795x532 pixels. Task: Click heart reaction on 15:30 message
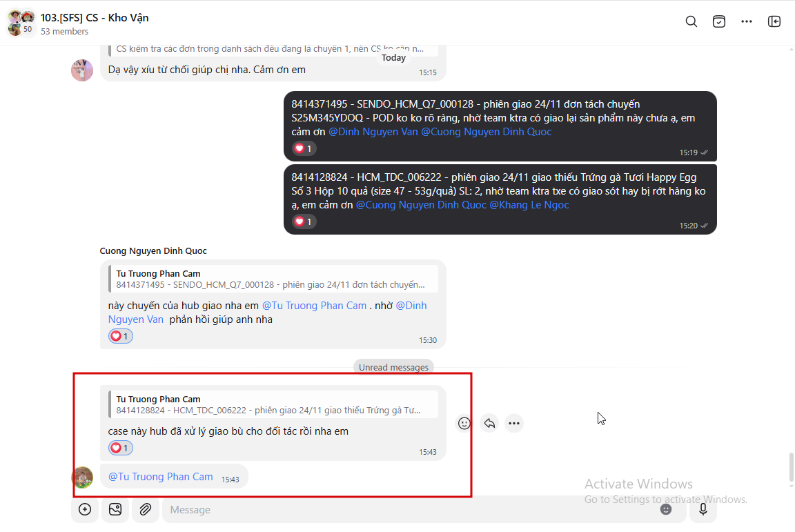[x=121, y=336]
